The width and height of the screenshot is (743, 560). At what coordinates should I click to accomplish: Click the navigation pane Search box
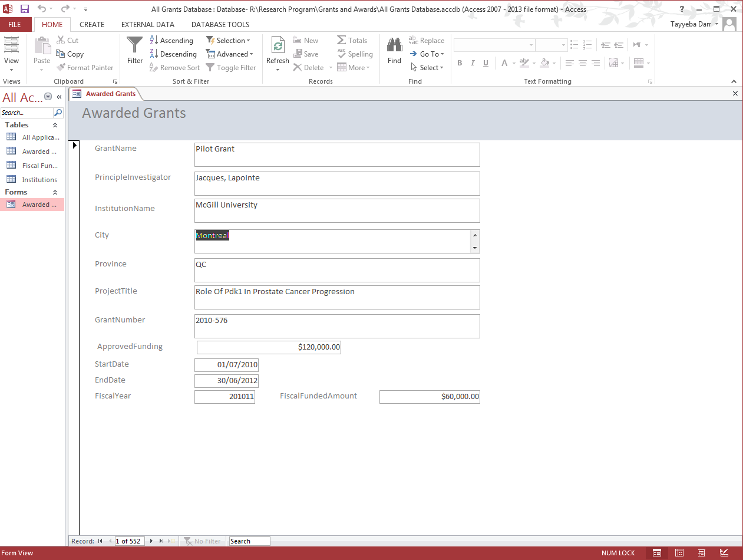(x=27, y=113)
